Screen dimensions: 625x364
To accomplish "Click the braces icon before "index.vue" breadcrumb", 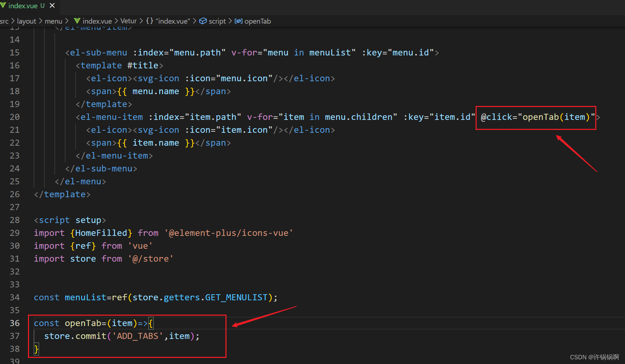I will click(x=149, y=21).
